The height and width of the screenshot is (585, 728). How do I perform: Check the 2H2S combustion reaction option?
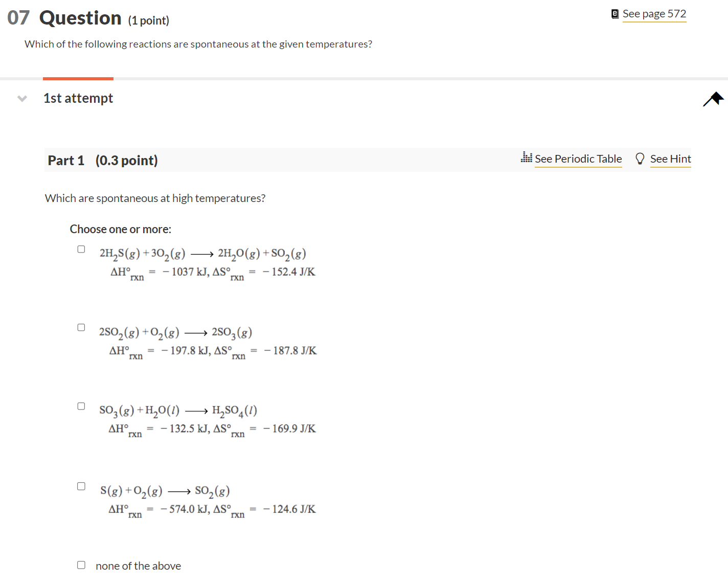tap(81, 249)
